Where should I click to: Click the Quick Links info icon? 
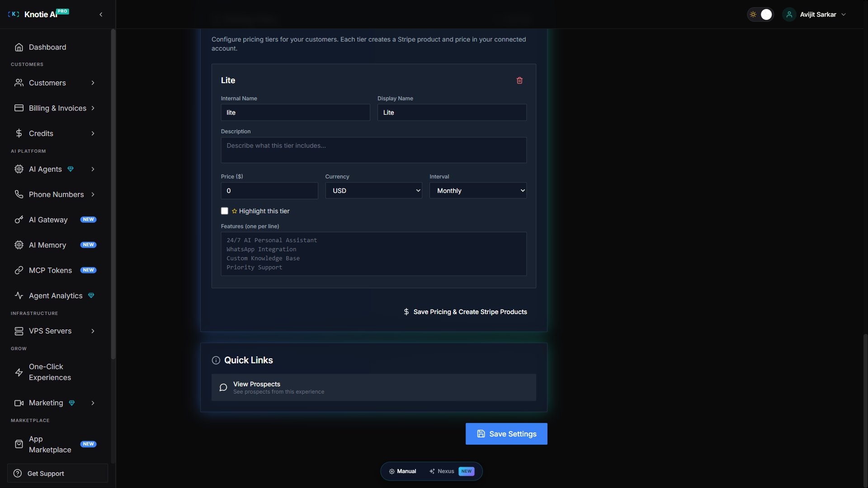216,360
